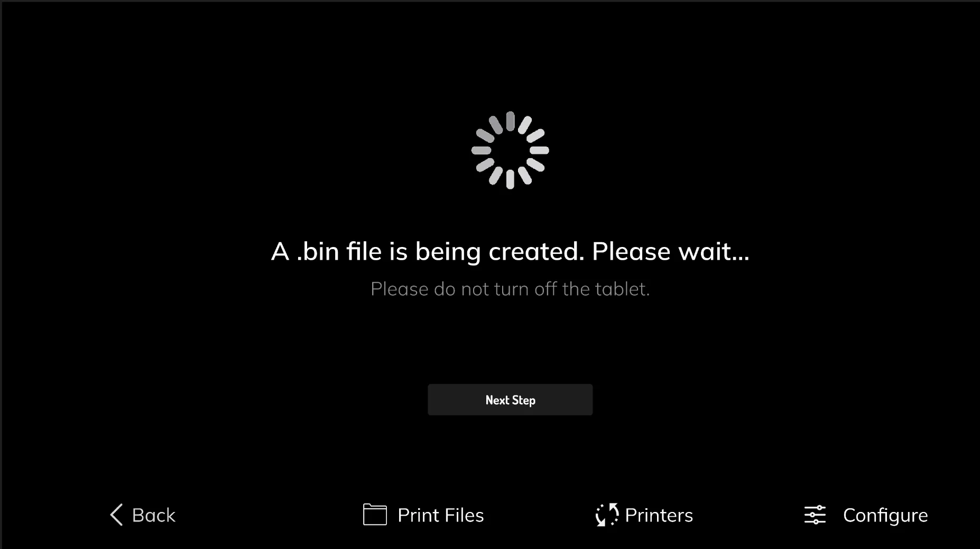Click the Next Step button

pyautogui.click(x=510, y=400)
